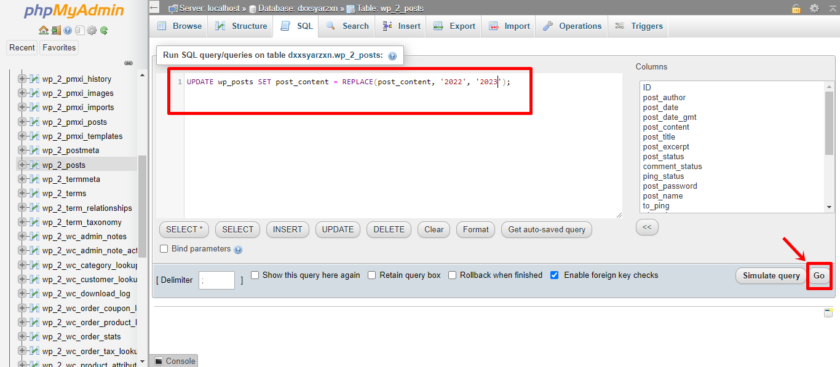The image size is (840, 367).
Task: Click the collapse box icon left of Server breadcrumb
Action: coord(154,8)
